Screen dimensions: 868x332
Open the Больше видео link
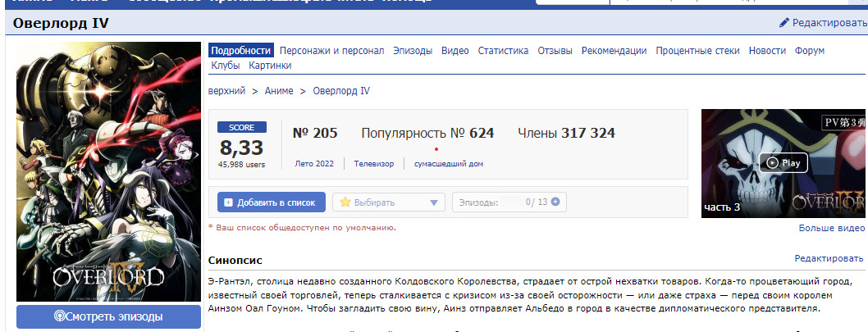tap(831, 228)
